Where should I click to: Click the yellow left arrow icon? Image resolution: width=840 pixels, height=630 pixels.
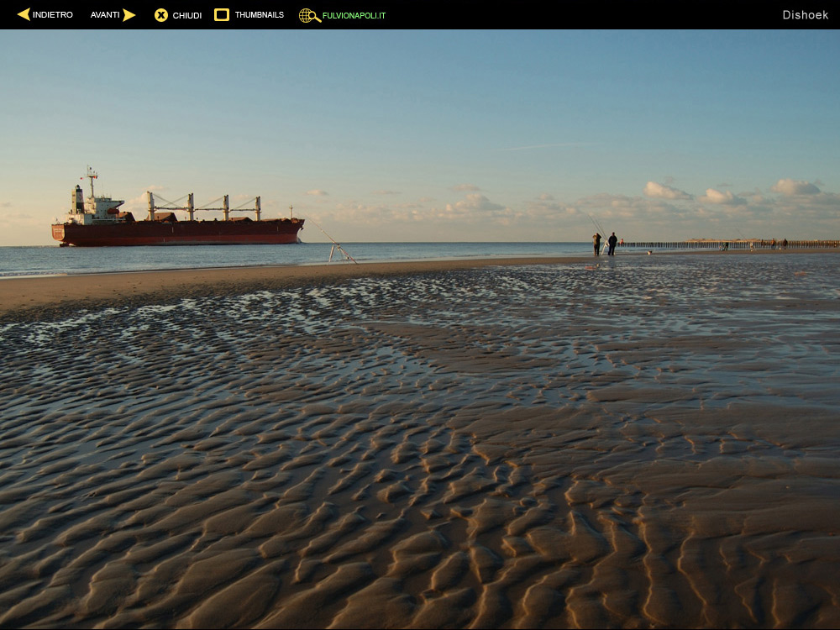24,14
